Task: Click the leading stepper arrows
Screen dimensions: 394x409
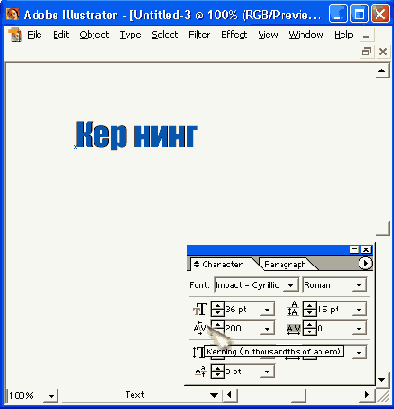Action: [x=310, y=309]
